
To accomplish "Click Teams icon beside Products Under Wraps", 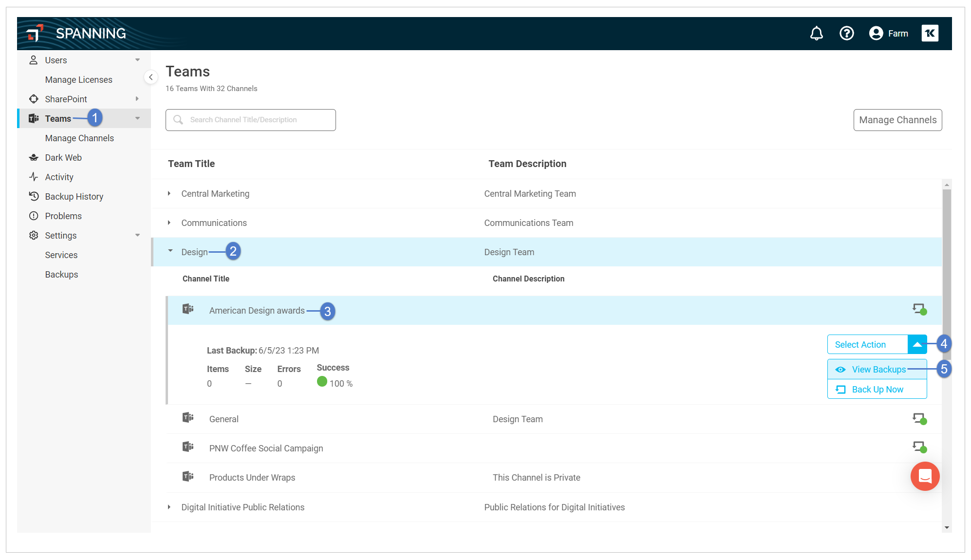I will point(188,476).
